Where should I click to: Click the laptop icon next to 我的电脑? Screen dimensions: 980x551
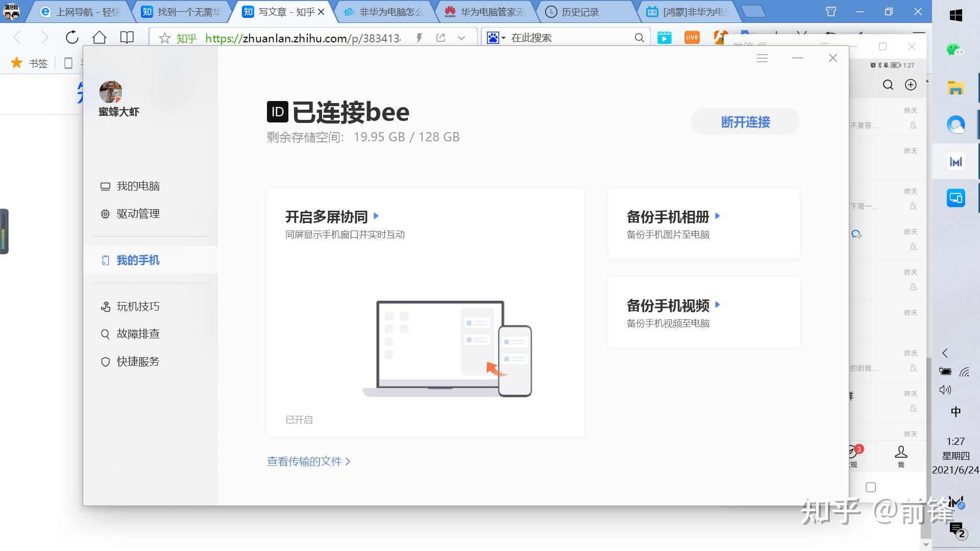[105, 186]
